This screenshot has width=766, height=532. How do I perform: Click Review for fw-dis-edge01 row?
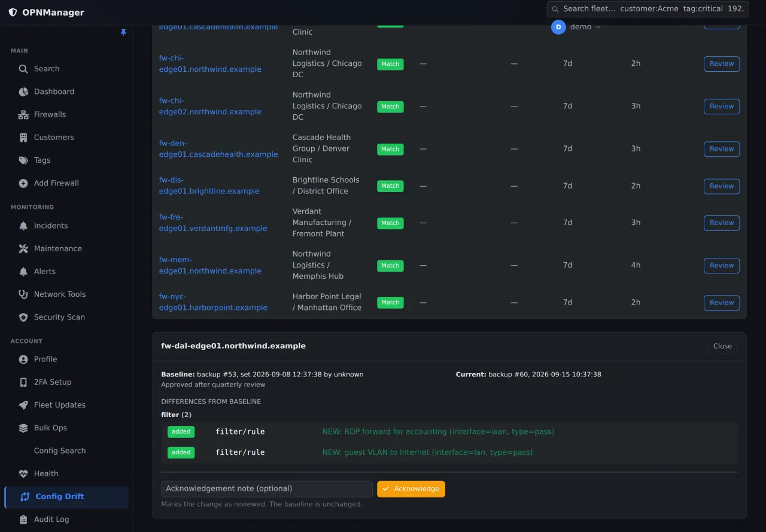[722, 186]
